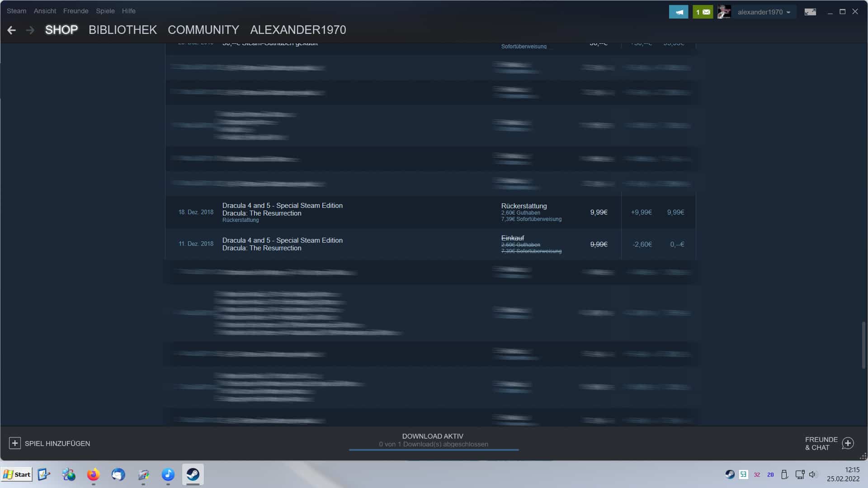The height and width of the screenshot is (488, 868).
Task: Open the checklist notepad taskbar icon
Action: tap(44, 474)
